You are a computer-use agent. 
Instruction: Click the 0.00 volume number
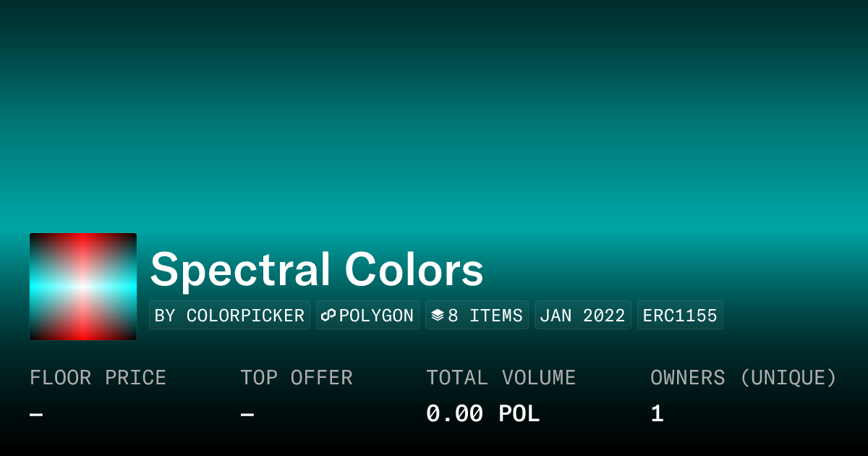454,414
